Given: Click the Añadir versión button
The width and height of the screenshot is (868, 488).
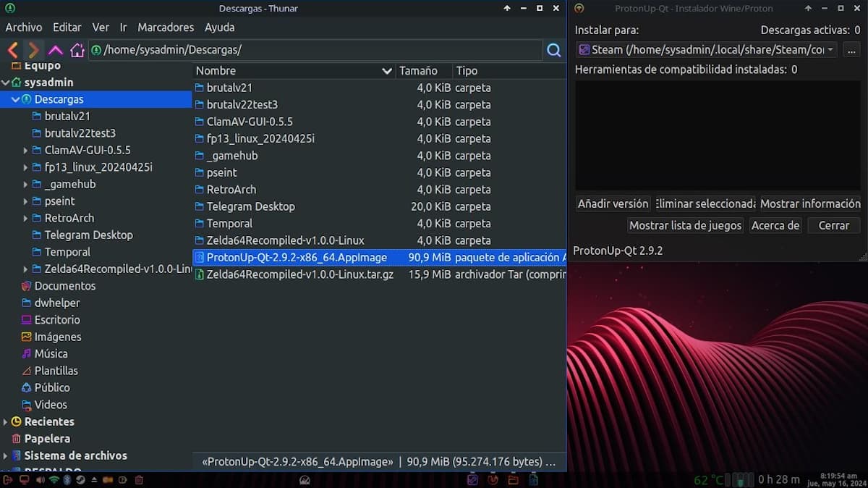Looking at the screenshot, I should click(x=613, y=203).
